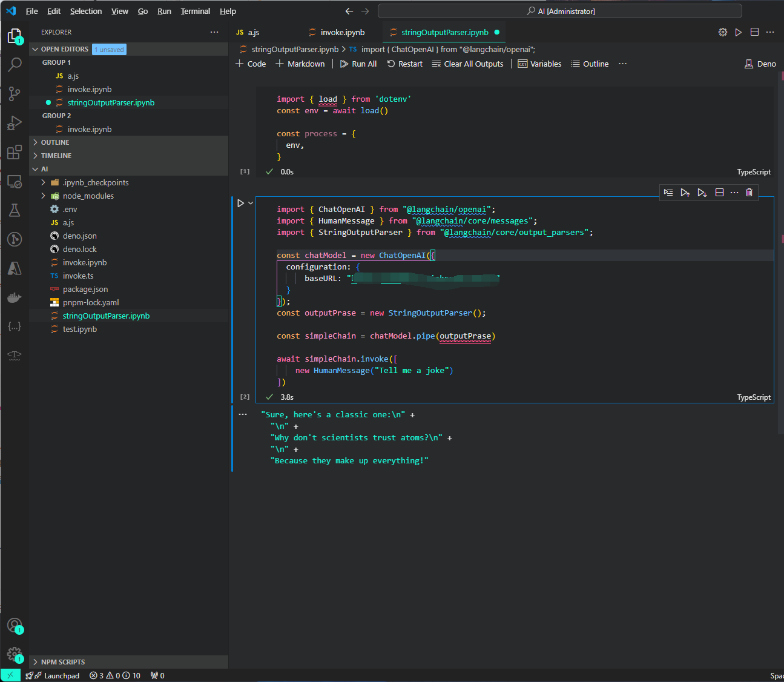
Task: Add a new Code cell
Action: [251, 64]
